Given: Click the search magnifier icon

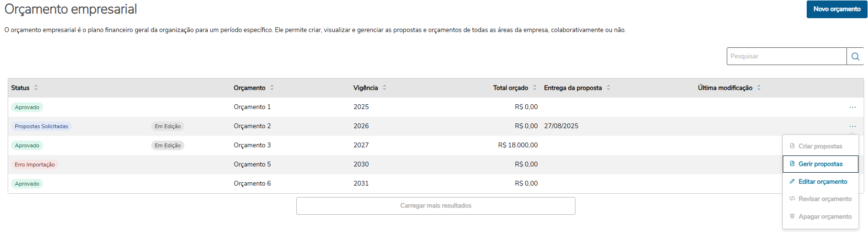Looking at the screenshot, I should 855,56.
